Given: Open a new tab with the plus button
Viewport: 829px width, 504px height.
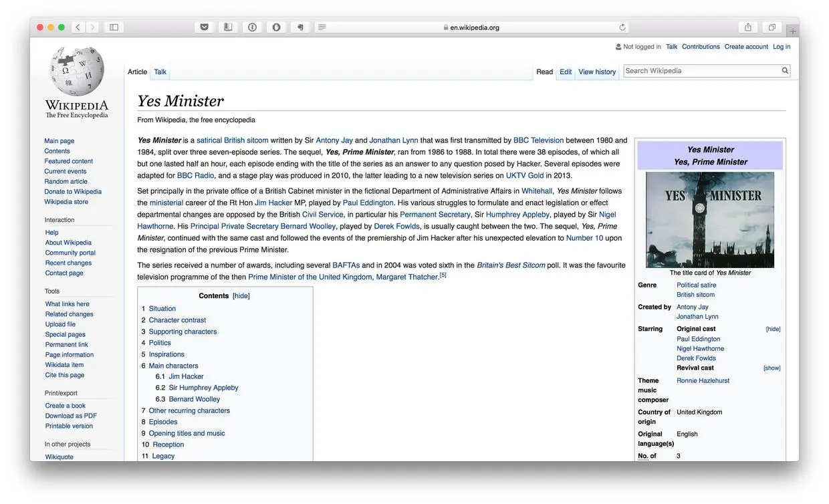Looking at the screenshot, I should (x=792, y=31).
